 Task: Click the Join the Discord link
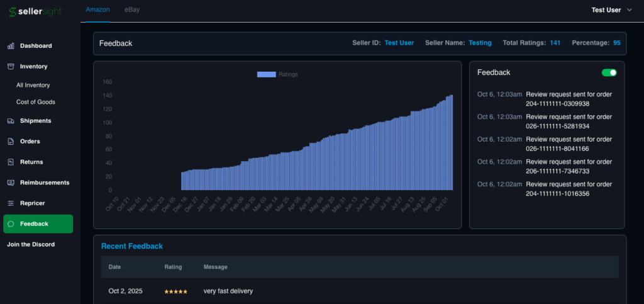click(31, 244)
